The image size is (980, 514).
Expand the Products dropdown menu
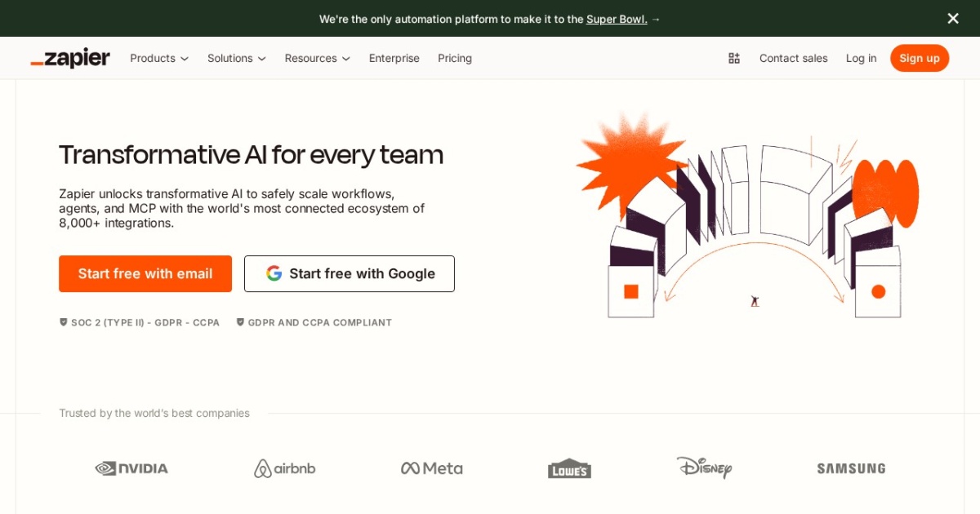[x=158, y=58]
